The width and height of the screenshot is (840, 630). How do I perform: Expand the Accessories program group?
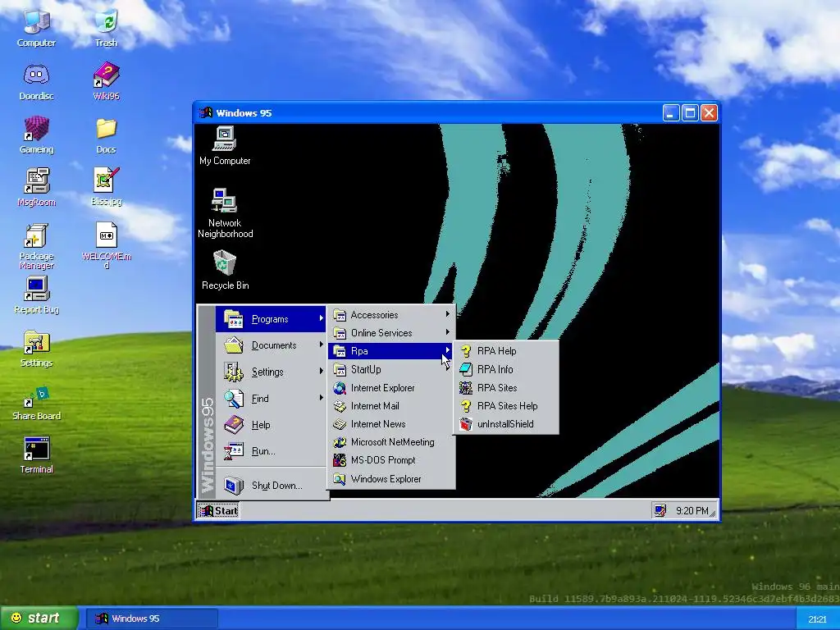(x=391, y=315)
